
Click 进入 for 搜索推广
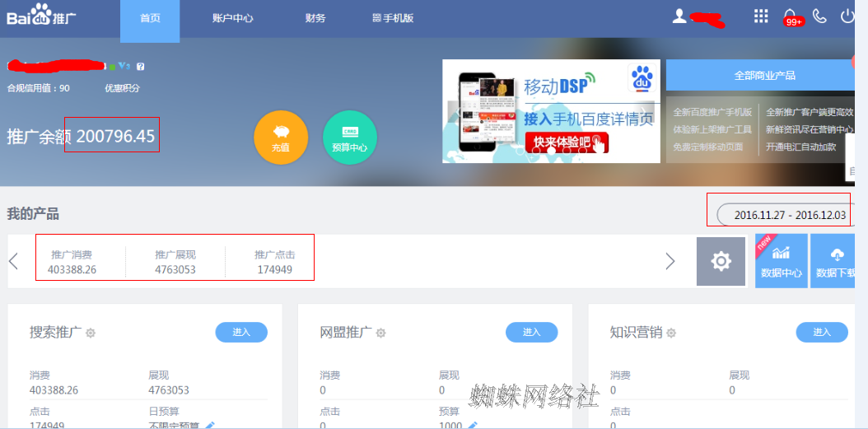[x=241, y=332]
